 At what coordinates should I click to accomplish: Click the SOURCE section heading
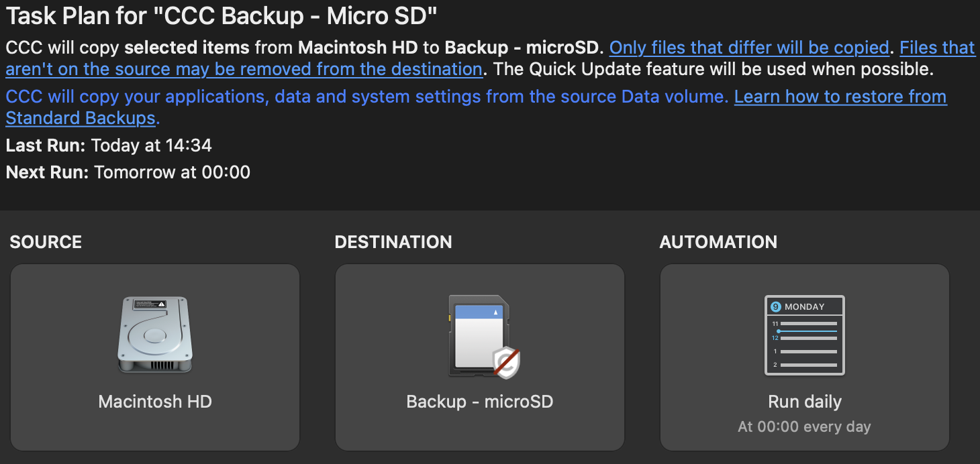(46, 242)
